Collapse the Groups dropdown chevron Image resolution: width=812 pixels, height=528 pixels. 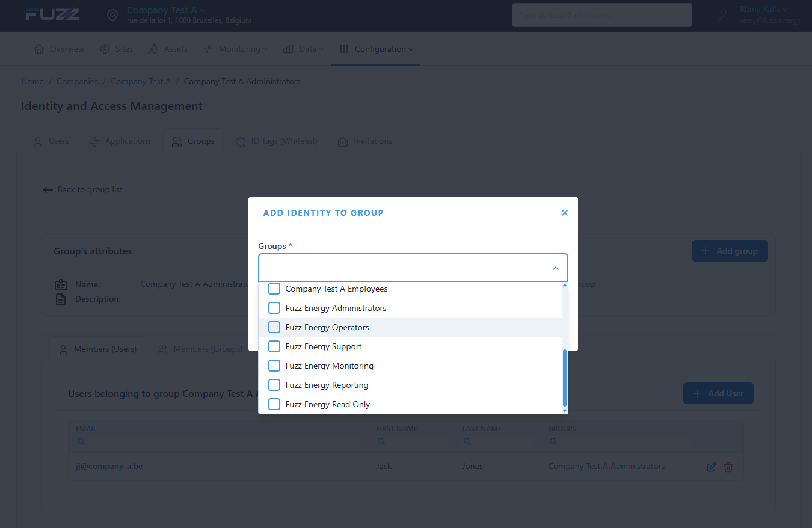[556, 268]
